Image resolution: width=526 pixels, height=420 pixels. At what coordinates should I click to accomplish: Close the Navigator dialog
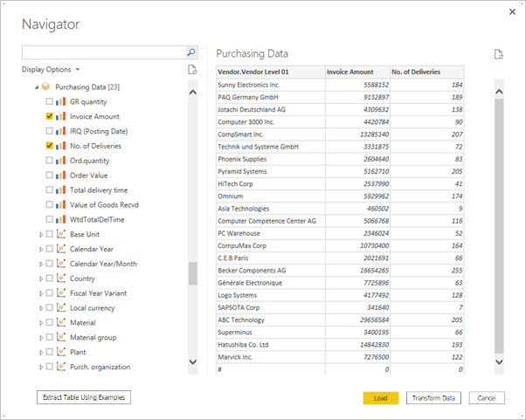[512, 12]
